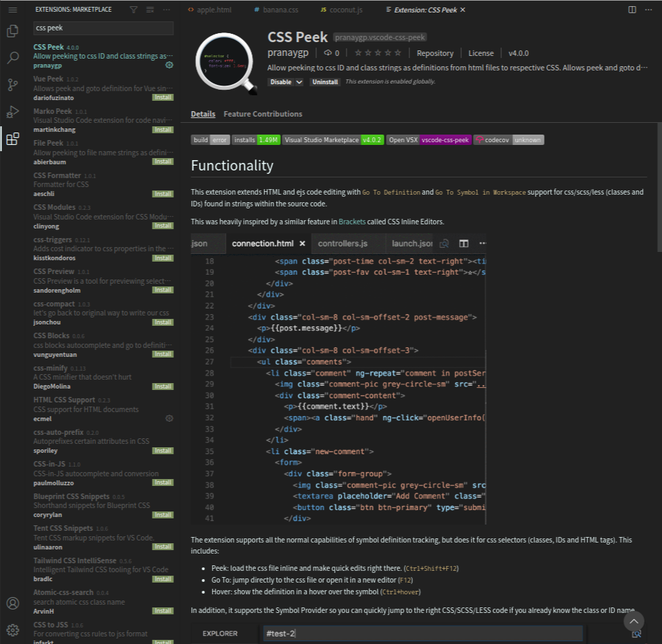Install the css-compact extension
662x644 pixels.
[x=162, y=322]
